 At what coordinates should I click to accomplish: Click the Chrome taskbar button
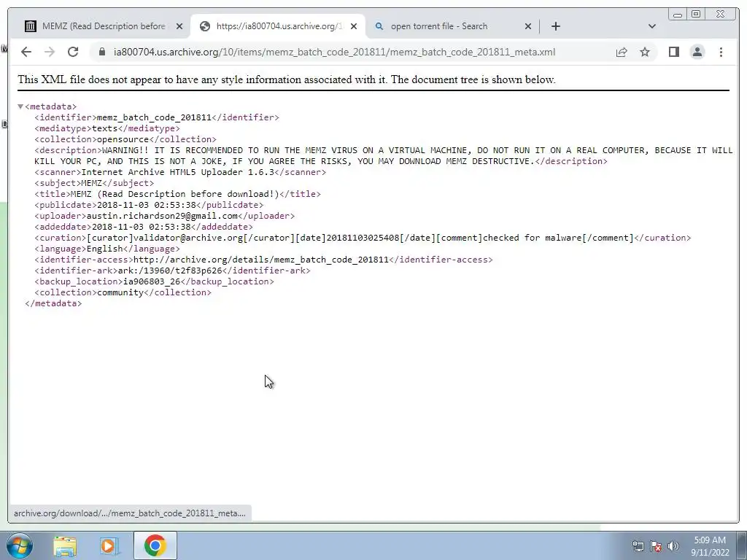[x=155, y=545]
